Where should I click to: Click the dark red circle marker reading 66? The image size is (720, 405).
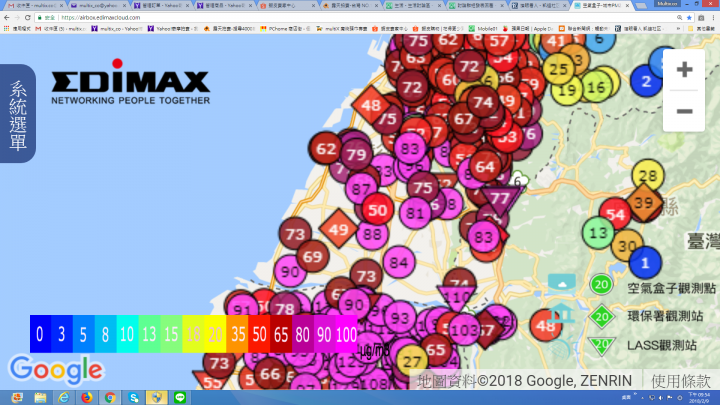(270, 374)
